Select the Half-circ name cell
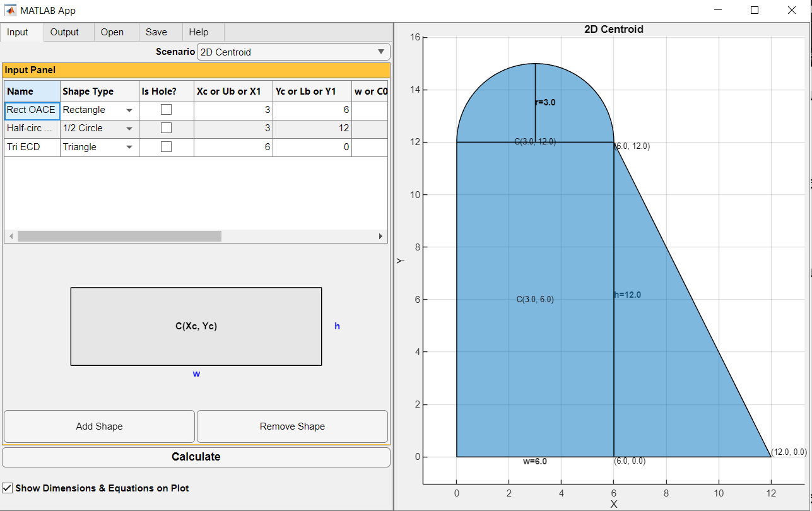The width and height of the screenshot is (812, 511). (32, 129)
